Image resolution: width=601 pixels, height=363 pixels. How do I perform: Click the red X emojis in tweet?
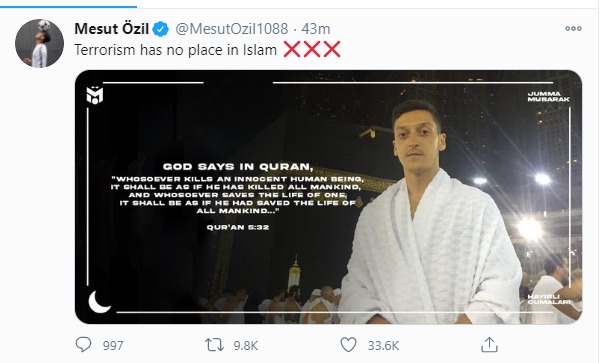[x=312, y=49]
